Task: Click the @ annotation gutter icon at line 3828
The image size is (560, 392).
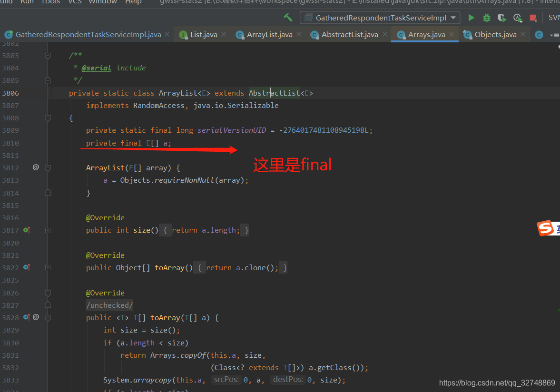Action: pos(36,317)
